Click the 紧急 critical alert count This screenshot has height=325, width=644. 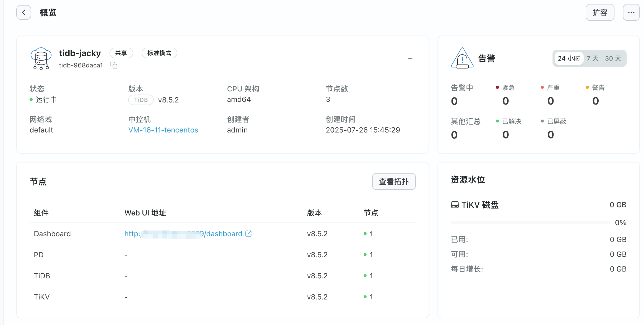click(505, 101)
